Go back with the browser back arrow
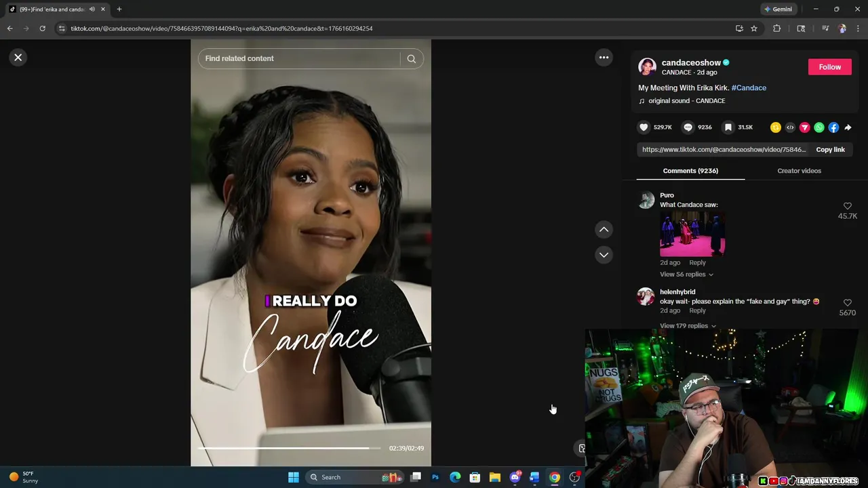 coord(9,28)
